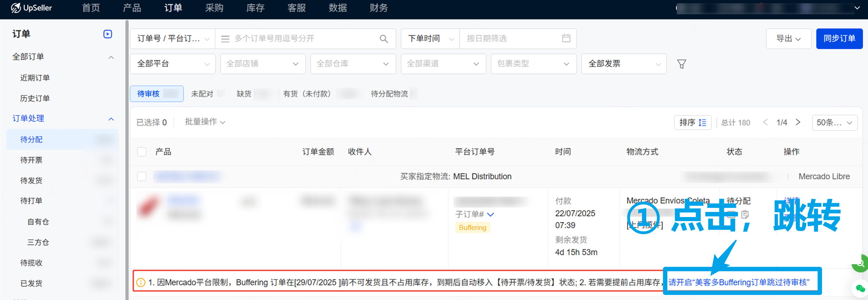The width and height of the screenshot is (868, 300).
Task: Open the 客服 top menu
Action: (297, 8)
